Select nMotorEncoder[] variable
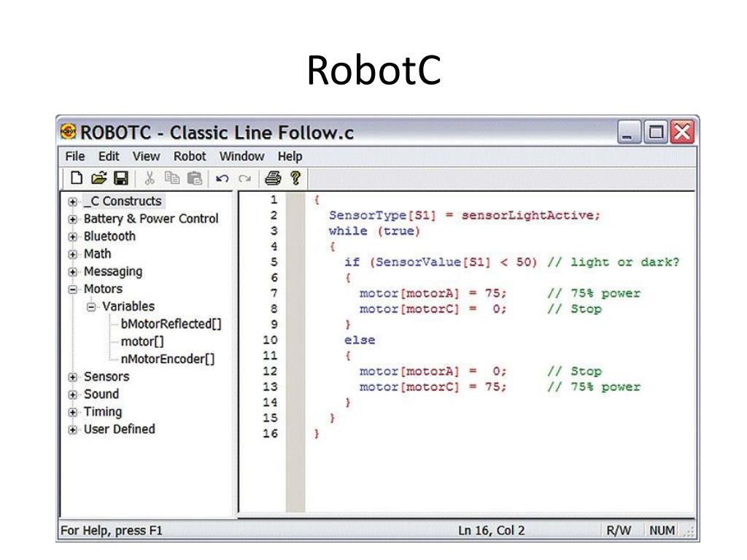The width and height of the screenshot is (747, 560). point(168,359)
